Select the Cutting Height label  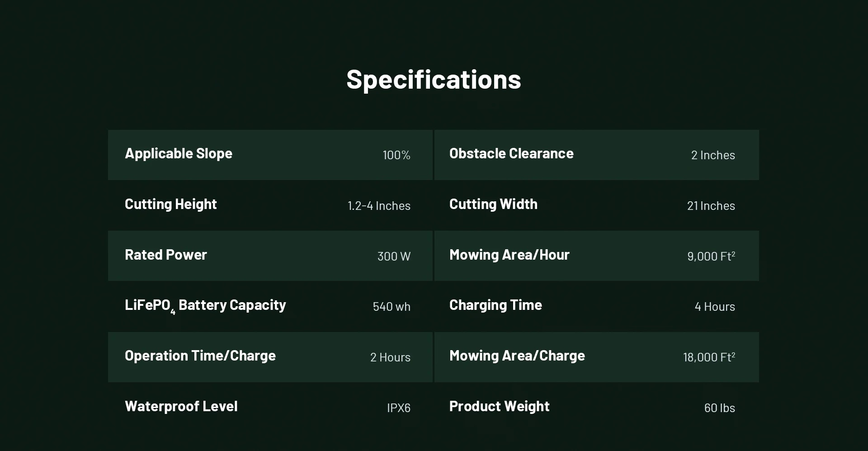171,204
